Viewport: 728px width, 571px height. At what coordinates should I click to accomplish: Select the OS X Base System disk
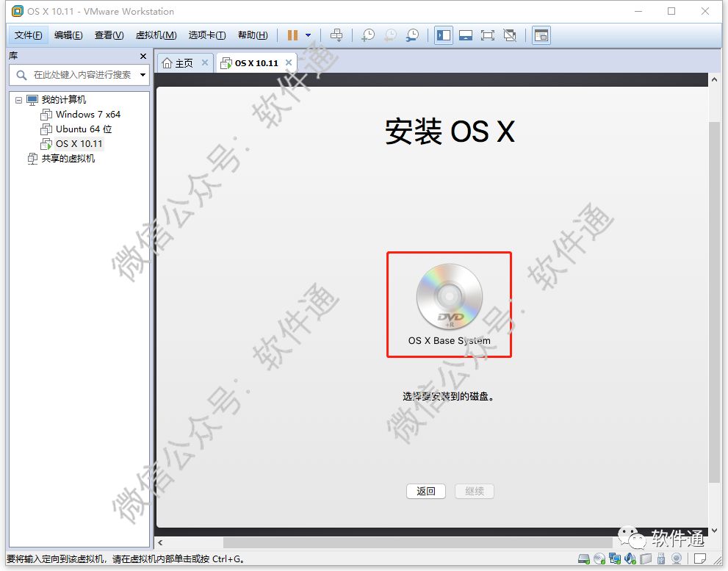click(x=450, y=304)
